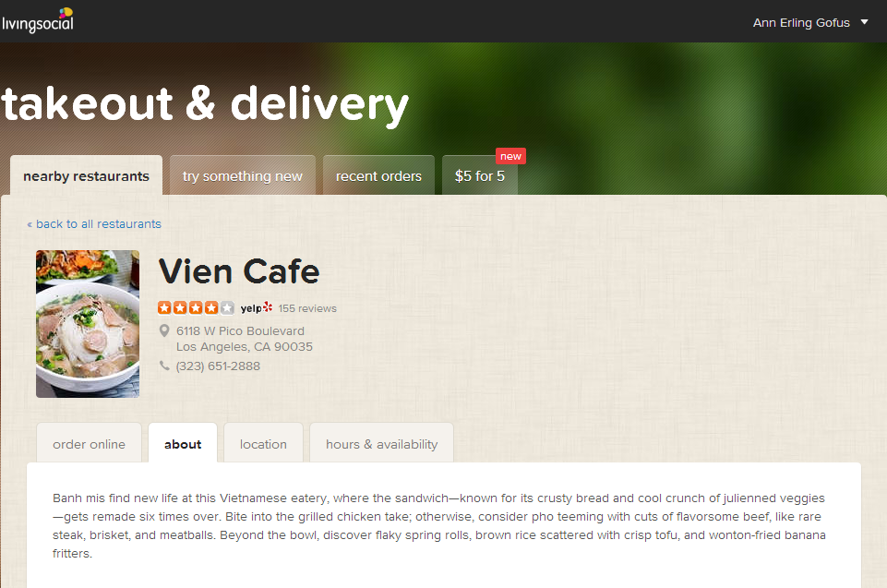The image size is (887, 588).
Task: Click the phone icon
Action: click(164, 366)
